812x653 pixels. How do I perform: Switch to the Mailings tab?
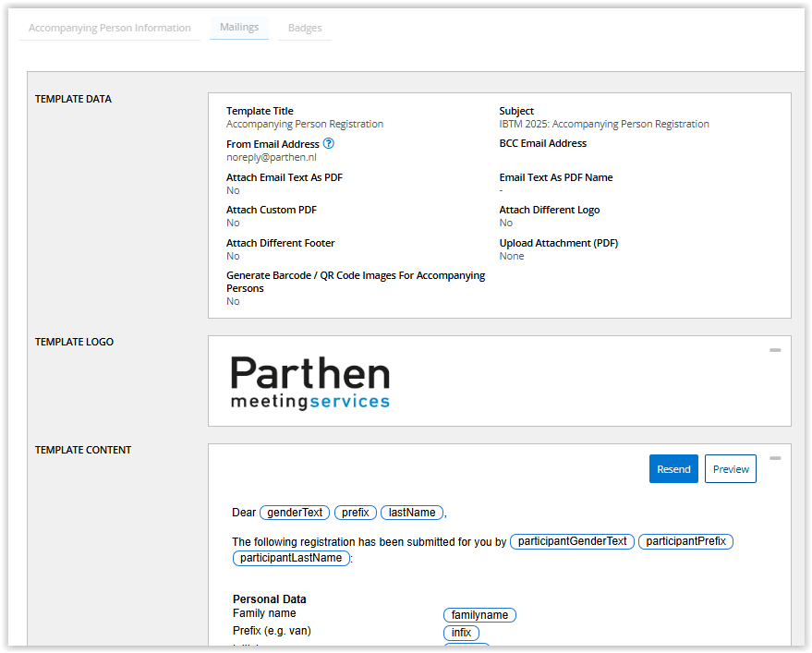pos(239,27)
